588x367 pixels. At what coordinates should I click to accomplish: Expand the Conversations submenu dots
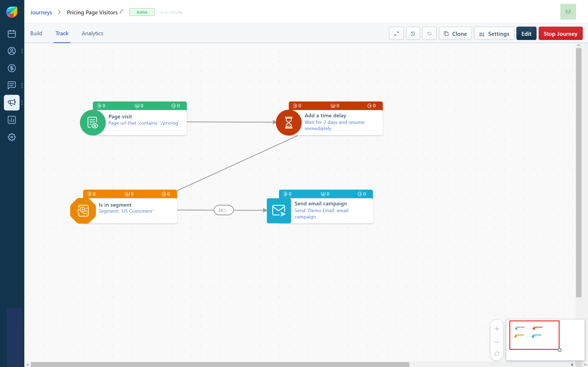[22, 85]
